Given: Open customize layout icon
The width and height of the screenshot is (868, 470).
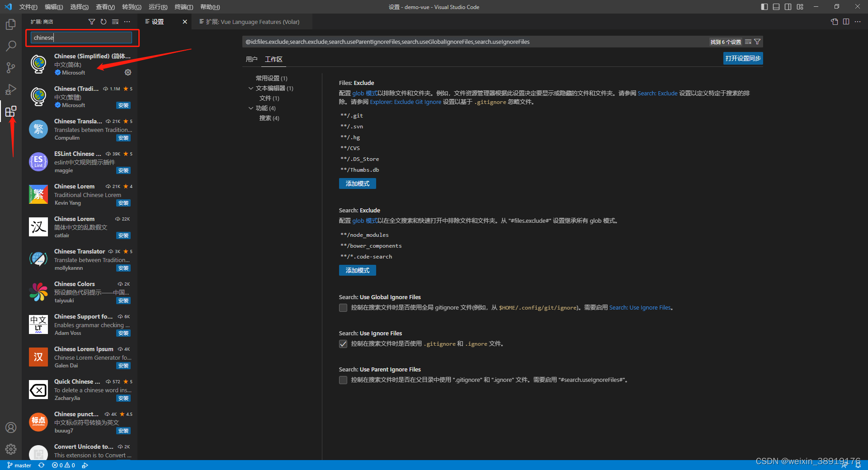Looking at the screenshot, I should pos(800,7).
